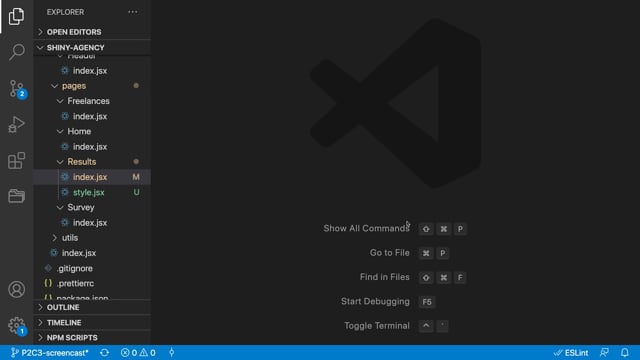Open the Explorer view in activity bar
Viewport: 640px width, 360px height.
(x=16, y=16)
